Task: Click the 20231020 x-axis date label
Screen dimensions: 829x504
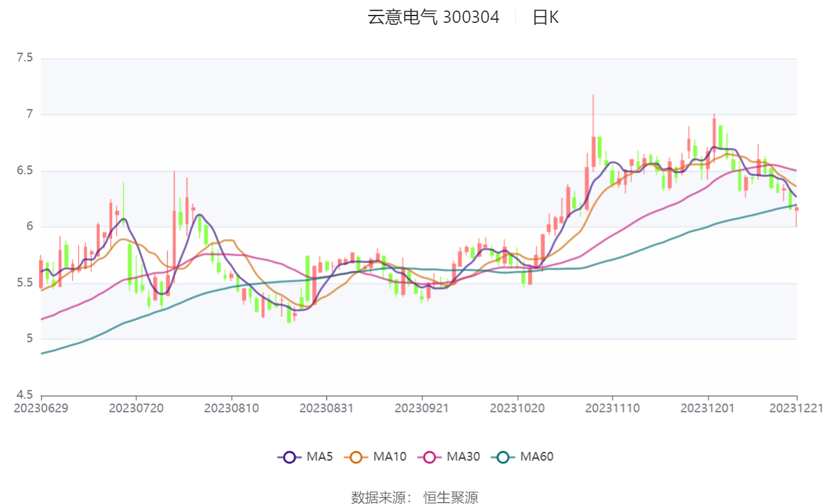Action: click(x=517, y=409)
